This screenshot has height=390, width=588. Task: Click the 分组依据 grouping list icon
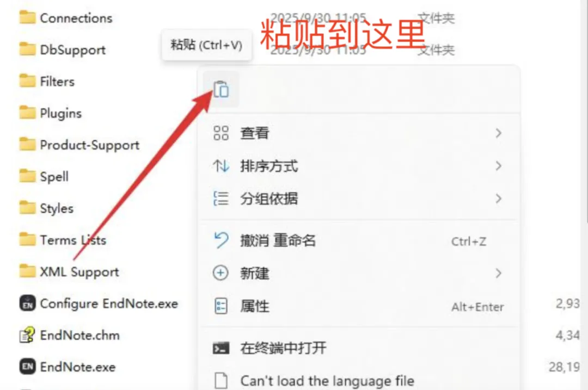pos(221,199)
